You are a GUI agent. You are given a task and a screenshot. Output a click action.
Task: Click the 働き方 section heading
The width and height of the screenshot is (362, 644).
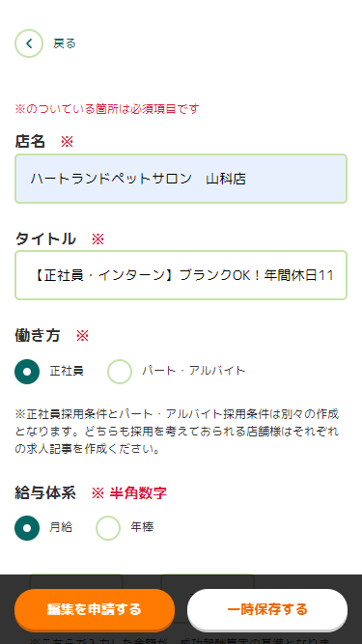coord(38,336)
